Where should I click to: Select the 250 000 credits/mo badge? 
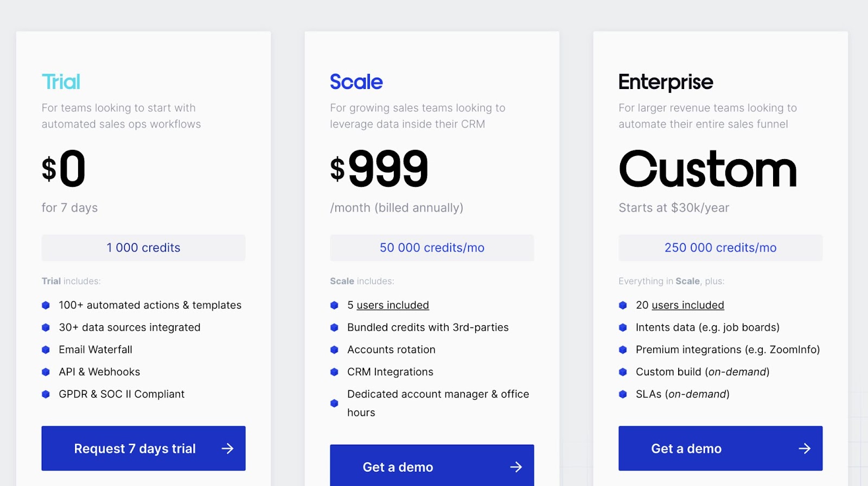(720, 248)
